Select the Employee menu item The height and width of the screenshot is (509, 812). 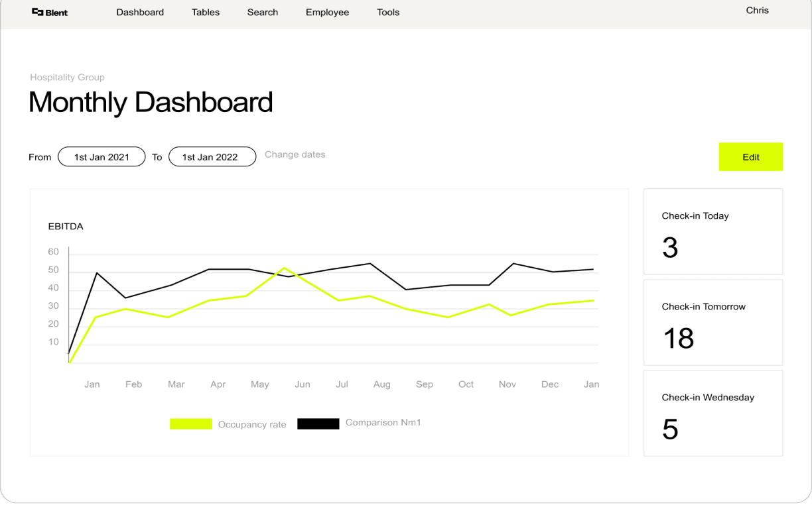coord(327,12)
